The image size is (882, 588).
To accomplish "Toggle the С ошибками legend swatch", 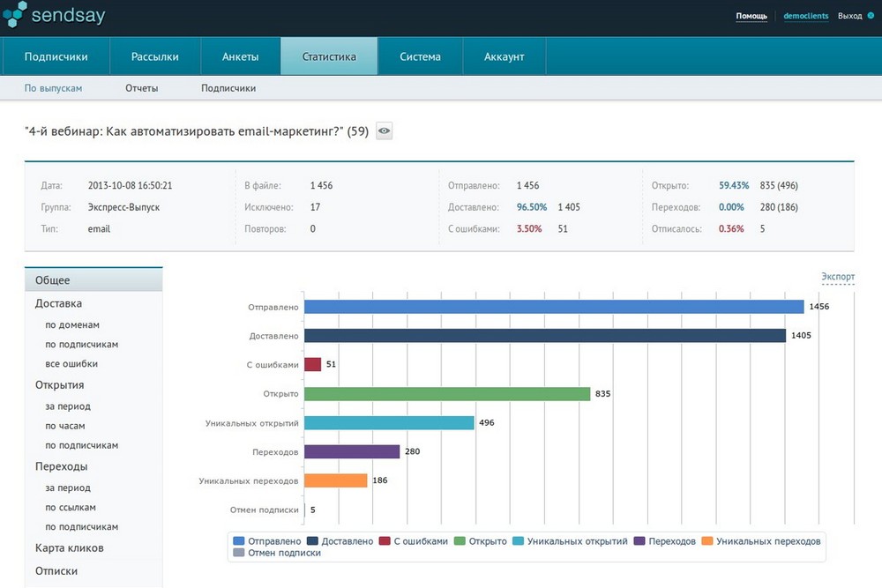I will [x=385, y=540].
